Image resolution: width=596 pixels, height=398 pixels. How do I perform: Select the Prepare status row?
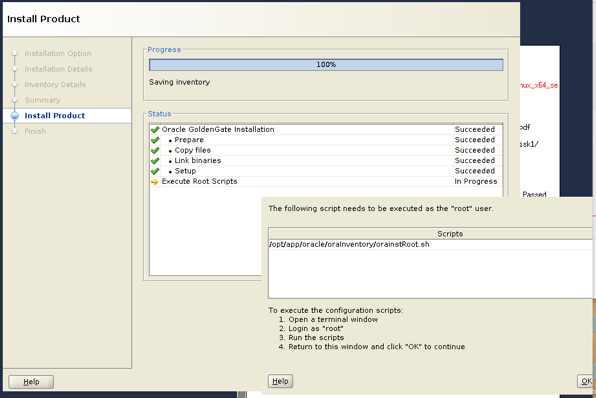326,140
